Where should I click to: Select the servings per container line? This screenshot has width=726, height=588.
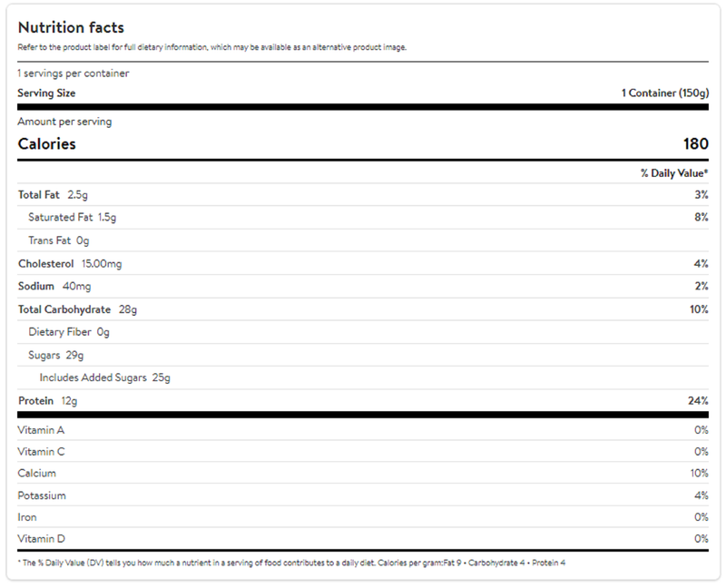point(74,73)
